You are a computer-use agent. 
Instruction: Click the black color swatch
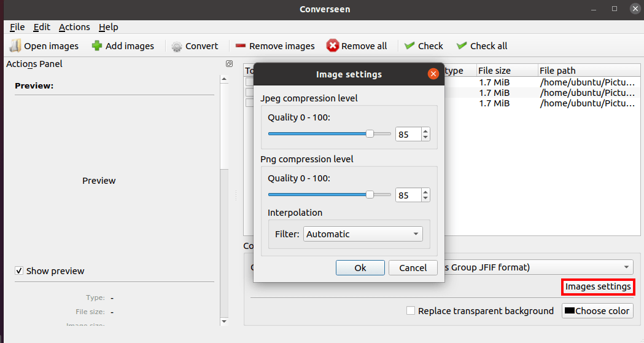click(x=569, y=310)
